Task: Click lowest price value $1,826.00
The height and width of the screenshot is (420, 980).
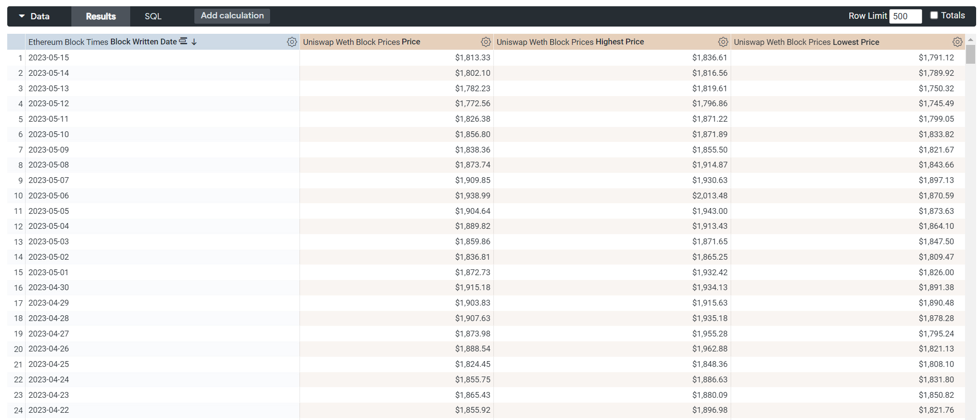Action: (x=936, y=272)
